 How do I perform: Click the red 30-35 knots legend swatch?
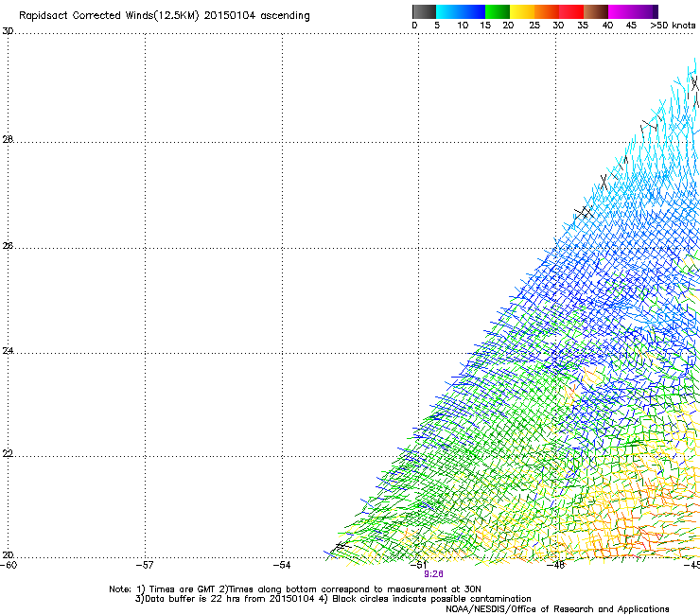pyautogui.click(x=571, y=11)
